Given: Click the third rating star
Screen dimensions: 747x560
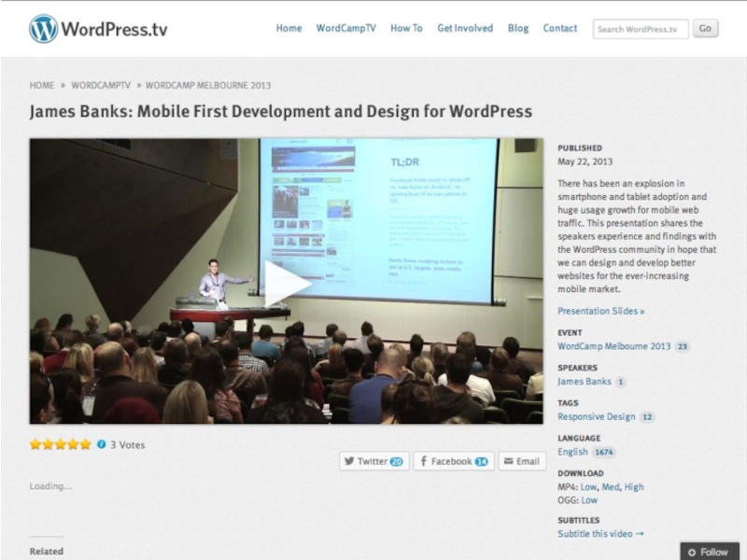Looking at the screenshot, I should (x=61, y=445).
